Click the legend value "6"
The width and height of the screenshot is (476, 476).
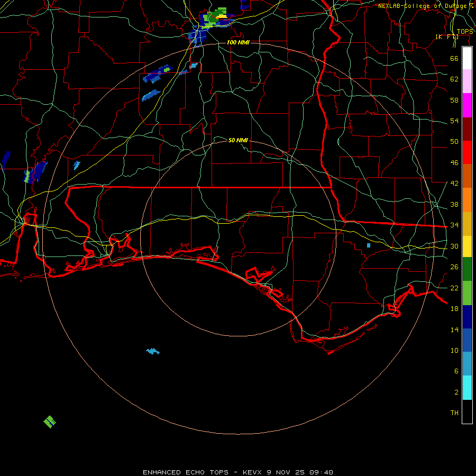(456, 371)
